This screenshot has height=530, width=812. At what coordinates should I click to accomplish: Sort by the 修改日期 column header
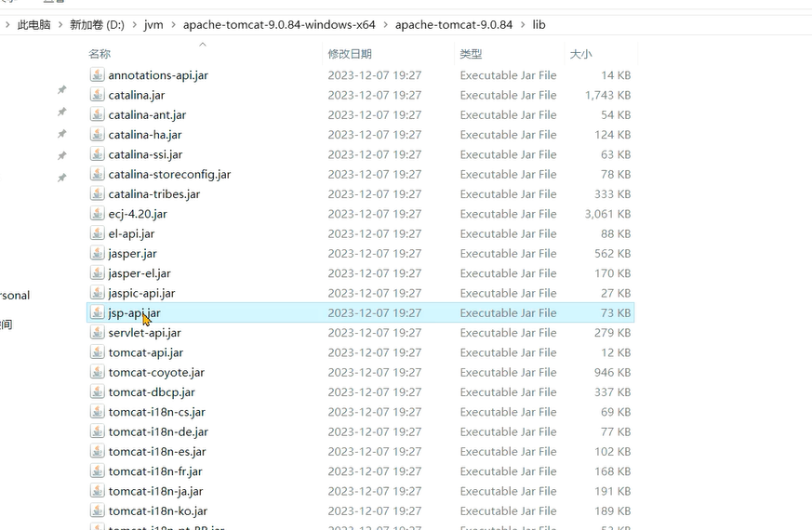coord(350,54)
